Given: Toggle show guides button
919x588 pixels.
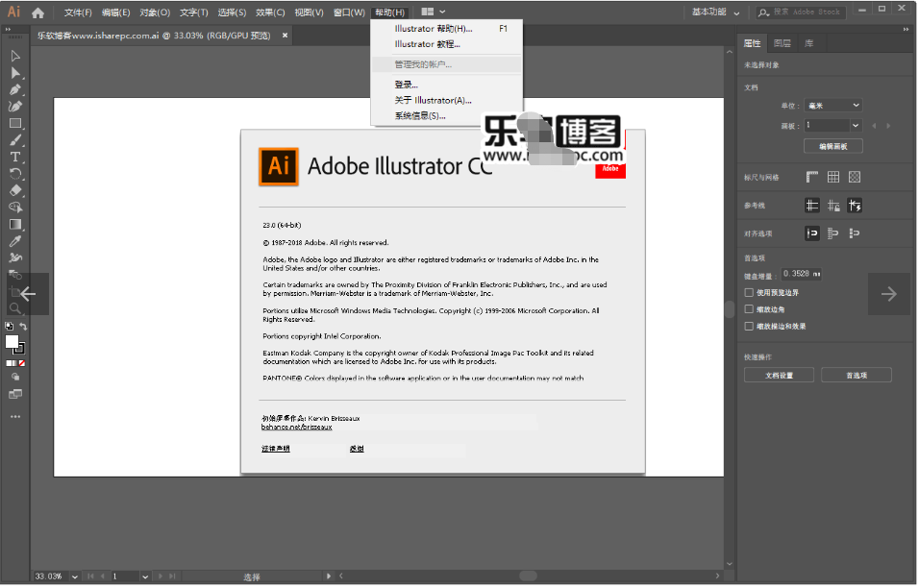Looking at the screenshot, I should 812,206.
